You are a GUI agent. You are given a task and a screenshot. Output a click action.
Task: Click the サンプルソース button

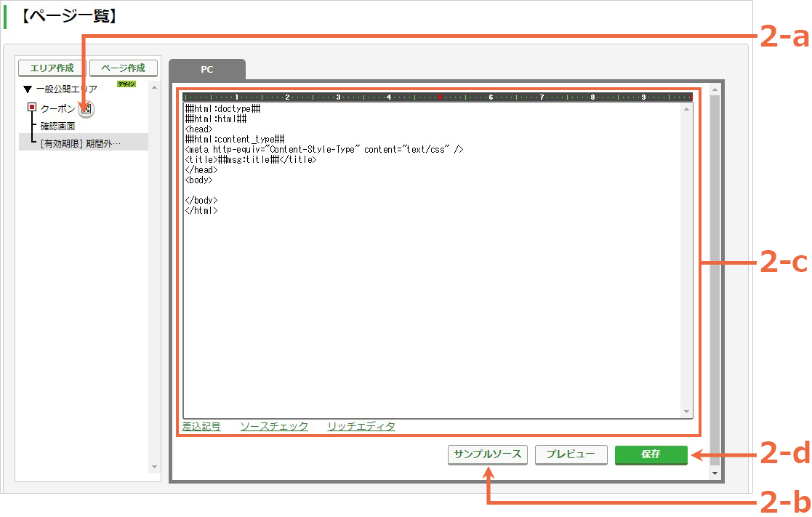[x=487, y=454]
